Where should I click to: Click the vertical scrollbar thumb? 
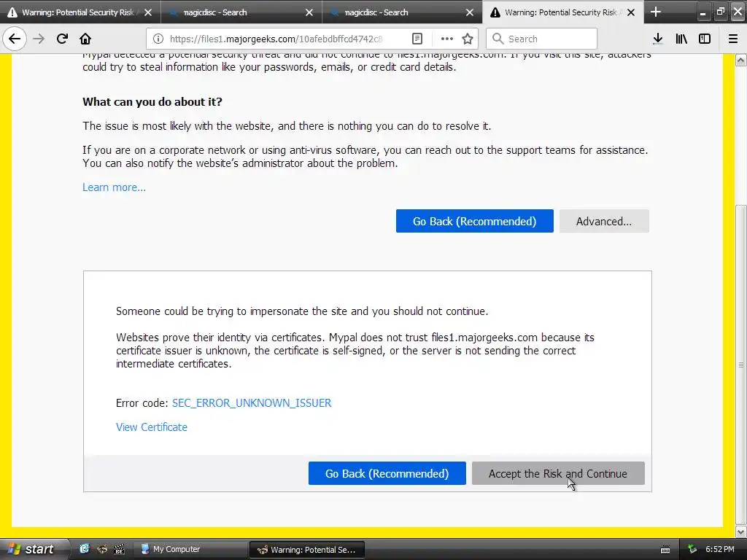pyautogui.click(x=741, y=365)
